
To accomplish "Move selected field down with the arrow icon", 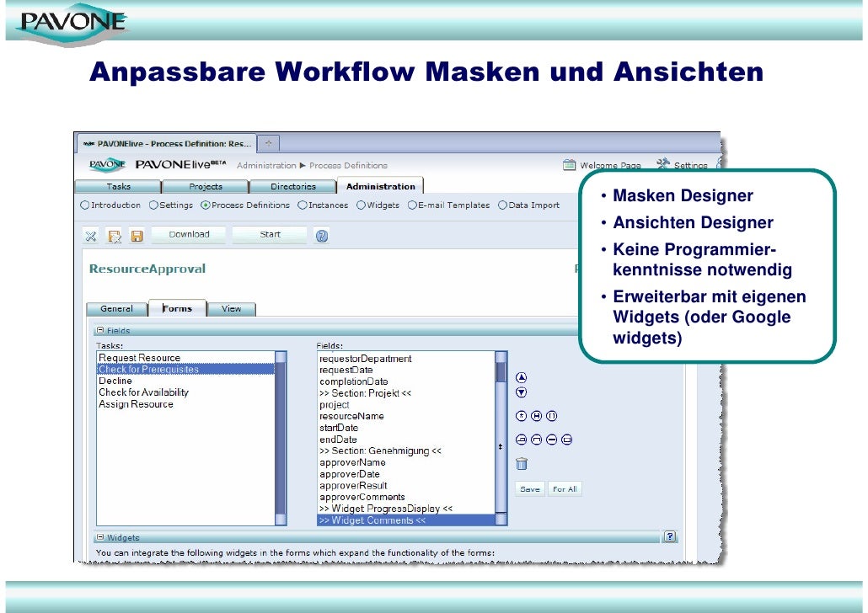I will point(521,392).
